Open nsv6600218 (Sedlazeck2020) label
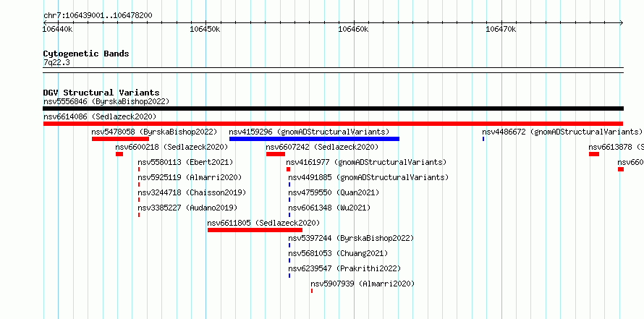Viewport: 644px width, 319px height. click(171, 147)
